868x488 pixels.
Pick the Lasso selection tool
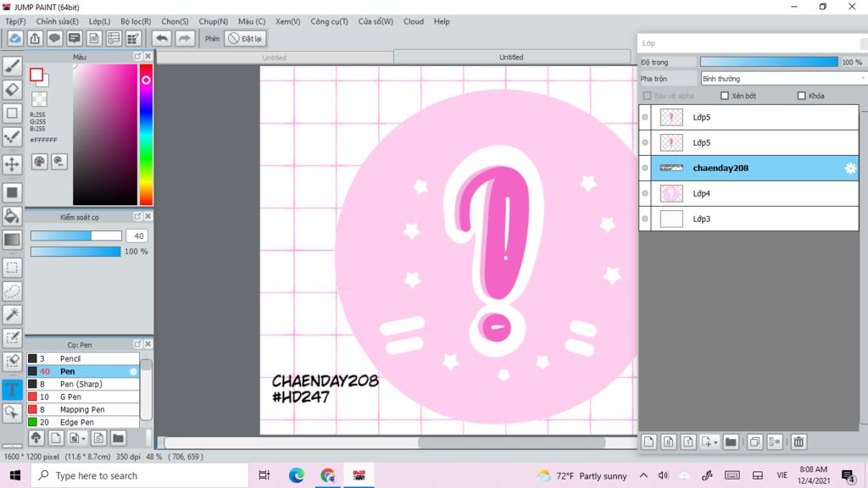click(x=12, y=291)
